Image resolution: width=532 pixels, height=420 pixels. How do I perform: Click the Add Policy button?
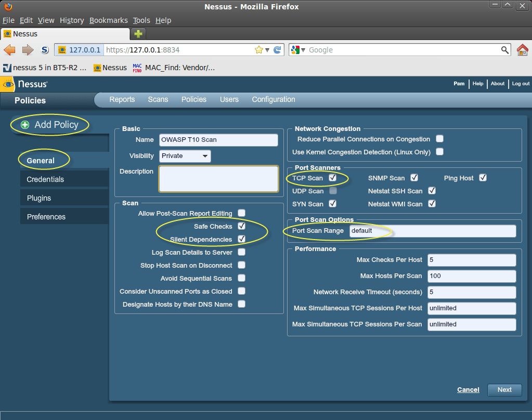point(50,125)
